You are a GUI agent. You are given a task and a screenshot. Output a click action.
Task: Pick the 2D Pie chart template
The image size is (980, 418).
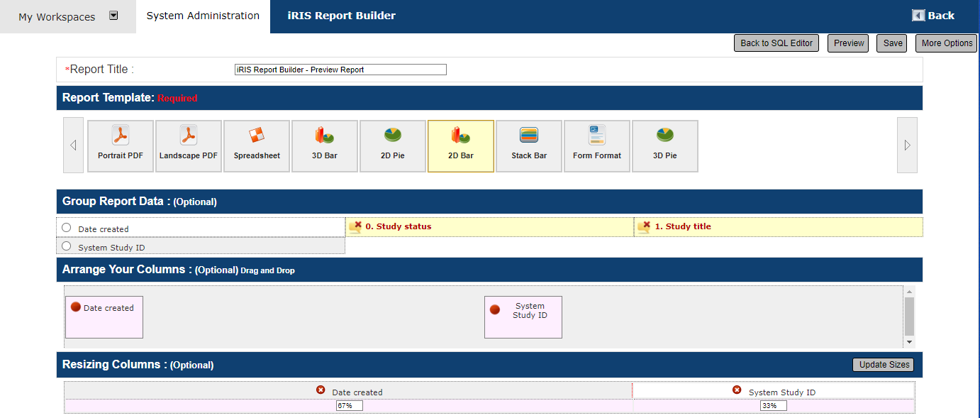click(x=393, y=146)
